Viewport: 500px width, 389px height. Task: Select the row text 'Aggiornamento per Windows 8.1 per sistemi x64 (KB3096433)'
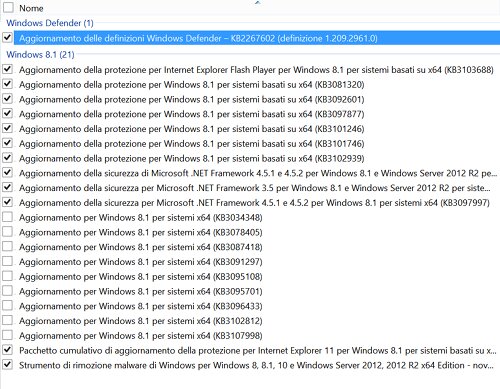click(141, 306)
